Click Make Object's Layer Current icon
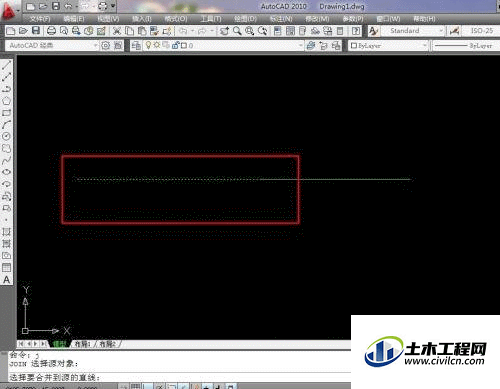Image resolution: width=500 pixels, height=389 pixels. 311,45
